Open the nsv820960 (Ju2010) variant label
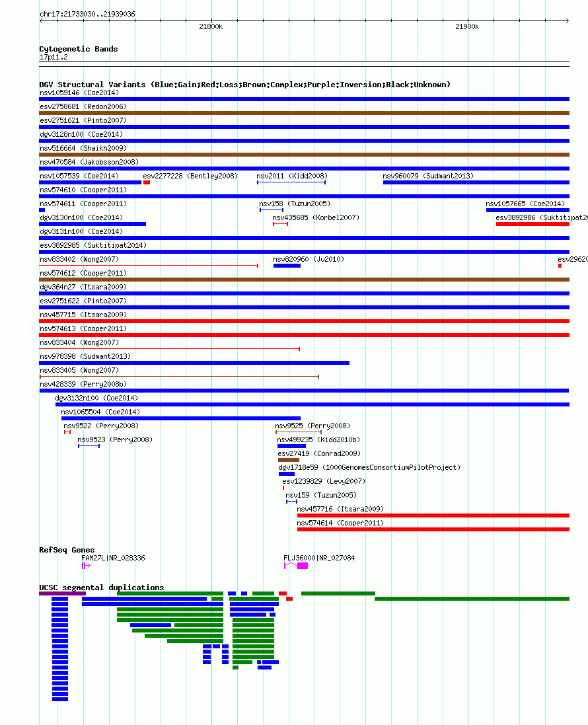The height and width of the screenshot is (725, 588). click(309, 259)
